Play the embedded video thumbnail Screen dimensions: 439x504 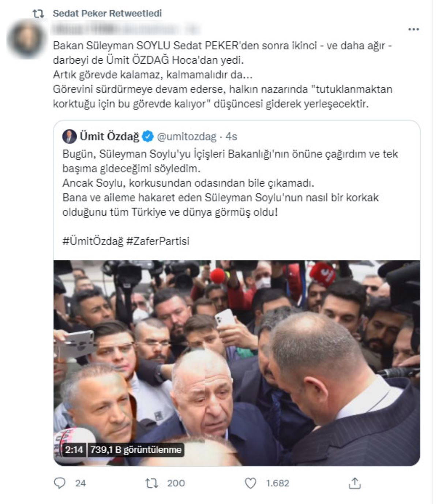tap(237, 363)
